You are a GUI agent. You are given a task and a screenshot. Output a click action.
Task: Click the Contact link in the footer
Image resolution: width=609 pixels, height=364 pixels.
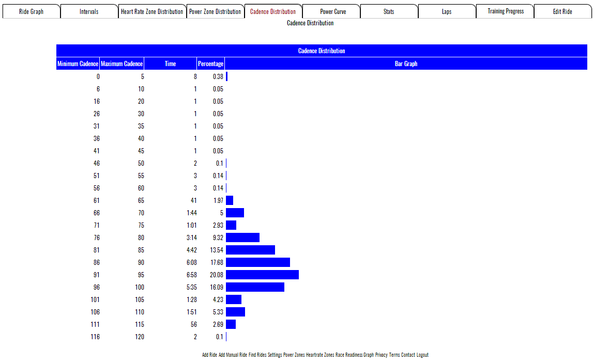point(408,355)
